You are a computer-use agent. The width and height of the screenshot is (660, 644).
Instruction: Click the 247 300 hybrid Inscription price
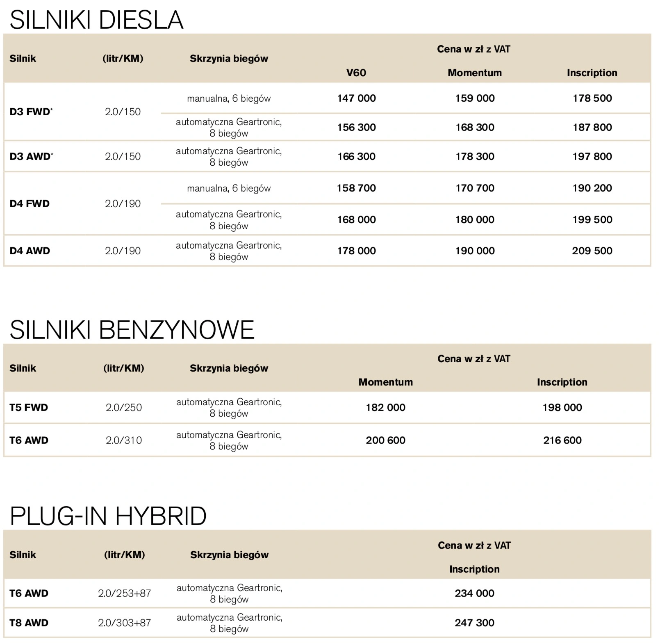474,623
